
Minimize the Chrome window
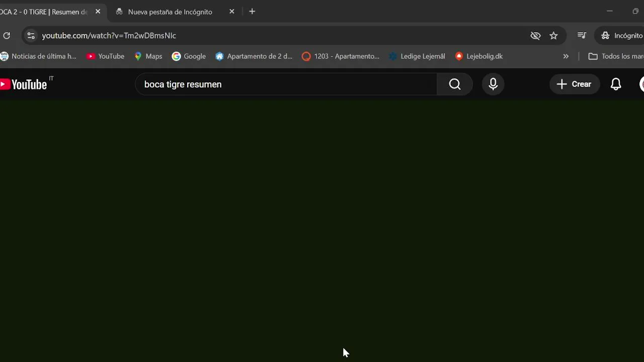609,11
